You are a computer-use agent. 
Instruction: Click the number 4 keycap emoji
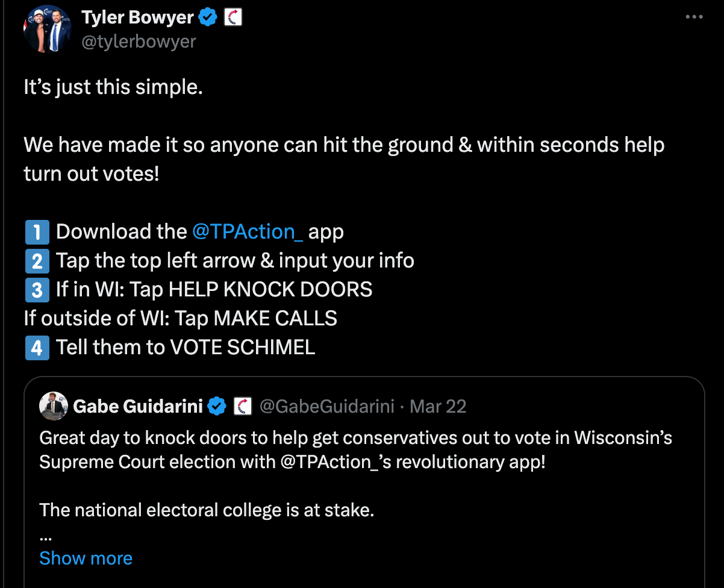coord(36,348)
